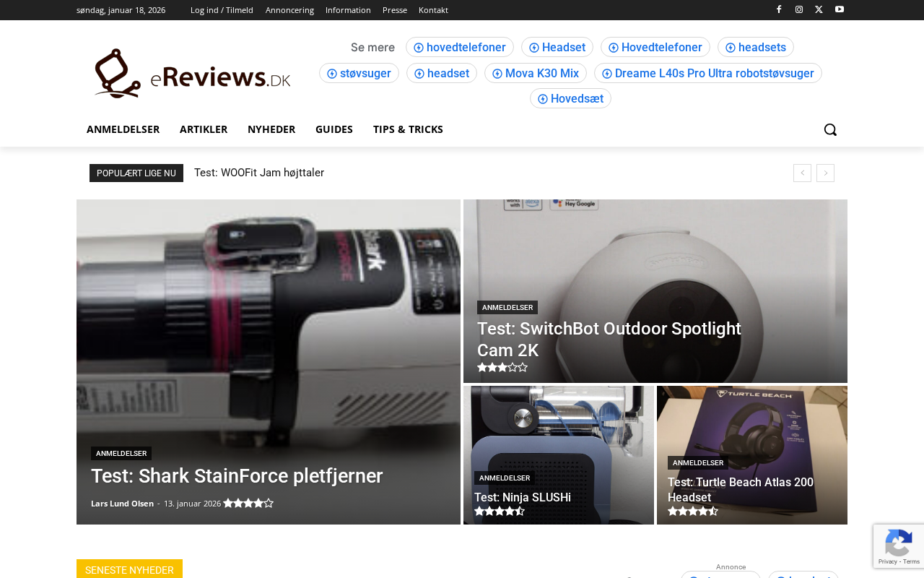This screenshot has width=924, height=578.
Task: Open the X (Twitter) social icon
Action: tap(819, 9)
